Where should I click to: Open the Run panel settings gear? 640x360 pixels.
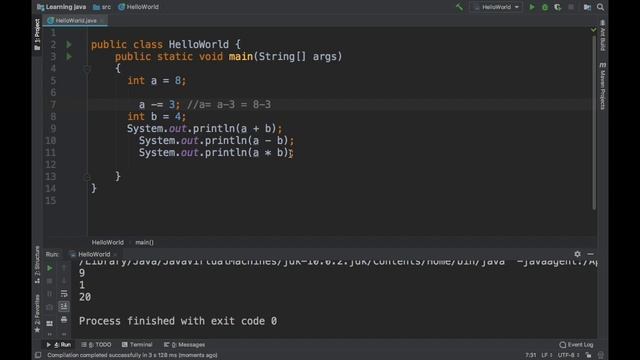pyautogui.click(x=578, y=254)
